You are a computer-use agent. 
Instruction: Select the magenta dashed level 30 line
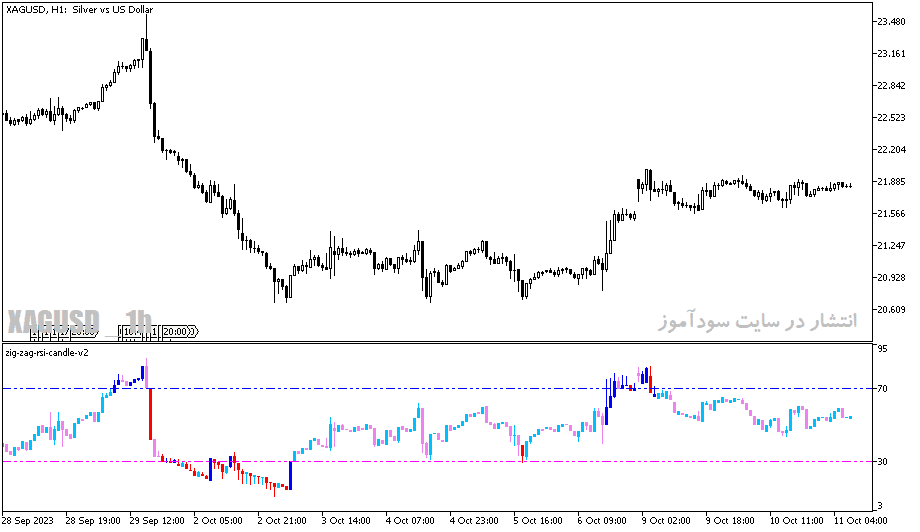(437, 462)
